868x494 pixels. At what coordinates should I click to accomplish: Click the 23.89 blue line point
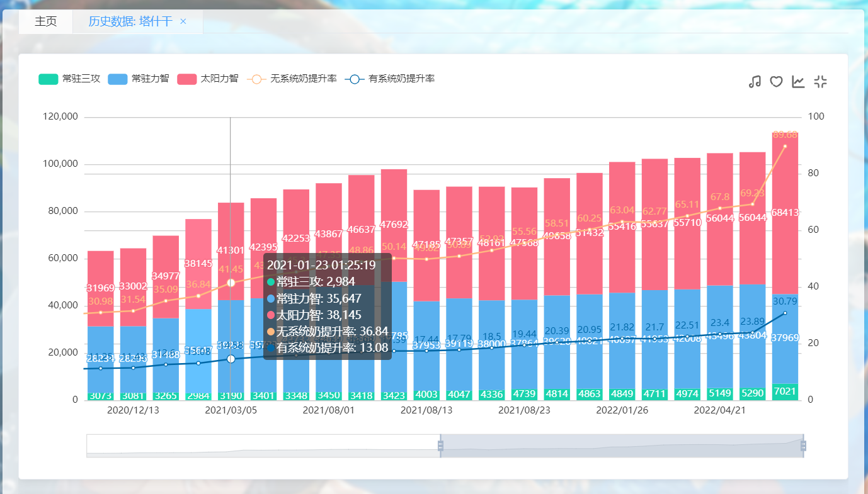pyautogui.click(x=753, y=332)
